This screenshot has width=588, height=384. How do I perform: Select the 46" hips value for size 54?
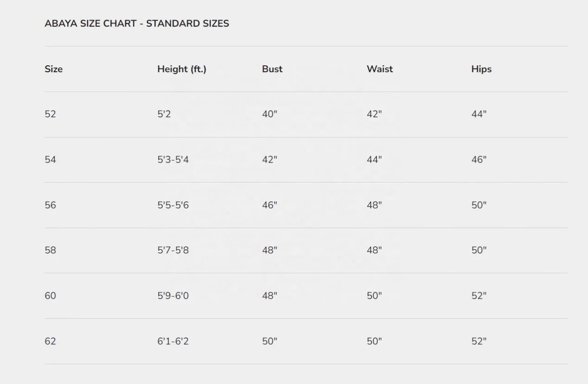click(479, 160)
